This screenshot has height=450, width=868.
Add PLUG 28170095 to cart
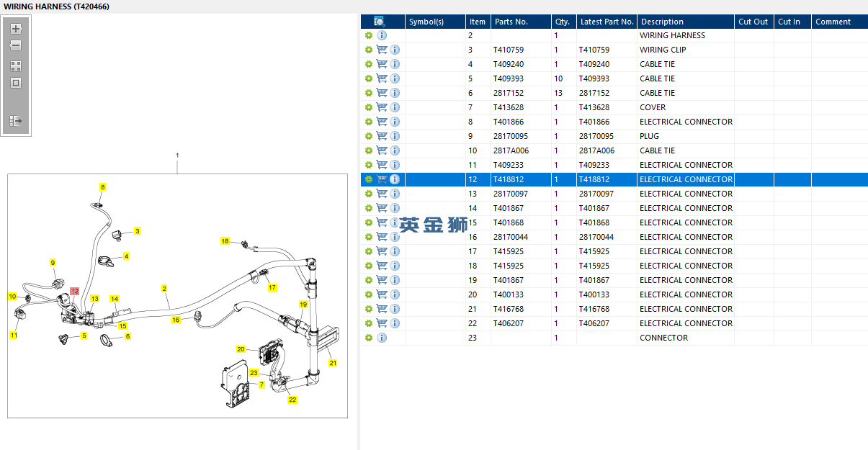pos(382,136)
